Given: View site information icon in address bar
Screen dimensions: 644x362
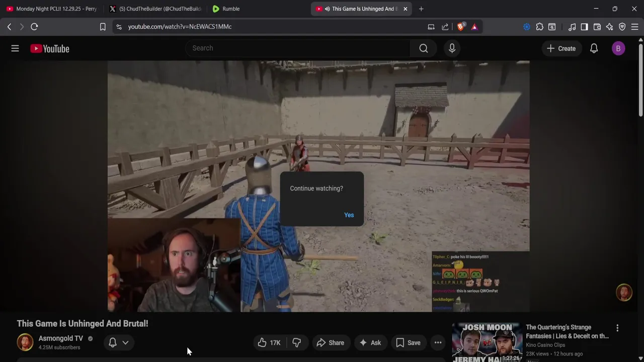Looking at the screenshot, I should point(119,27).
